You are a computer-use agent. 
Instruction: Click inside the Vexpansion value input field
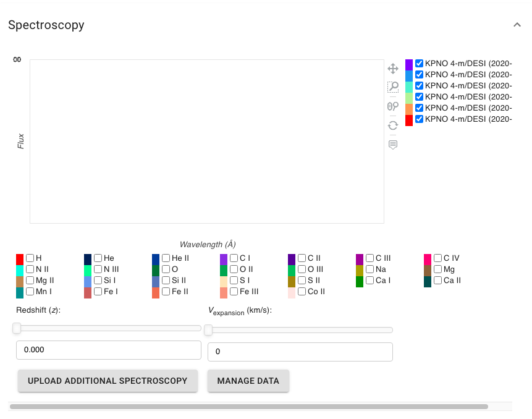click(300, 352)
